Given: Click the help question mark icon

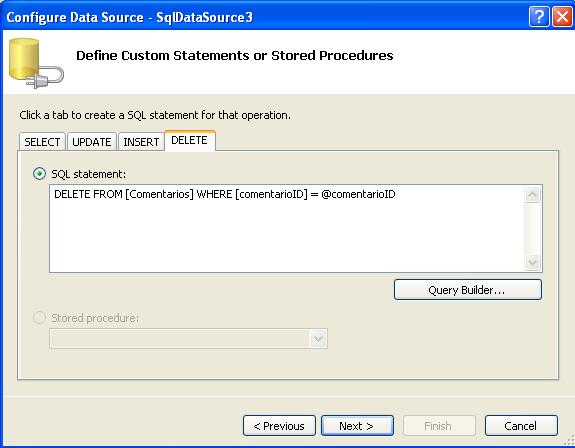Looking at the screenshot, I should (539, 17).
